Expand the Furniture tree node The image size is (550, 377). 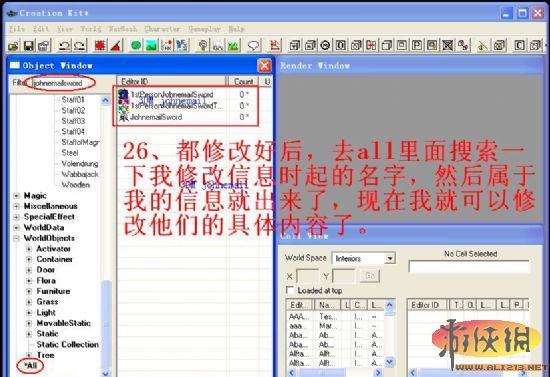pos(29,291)
